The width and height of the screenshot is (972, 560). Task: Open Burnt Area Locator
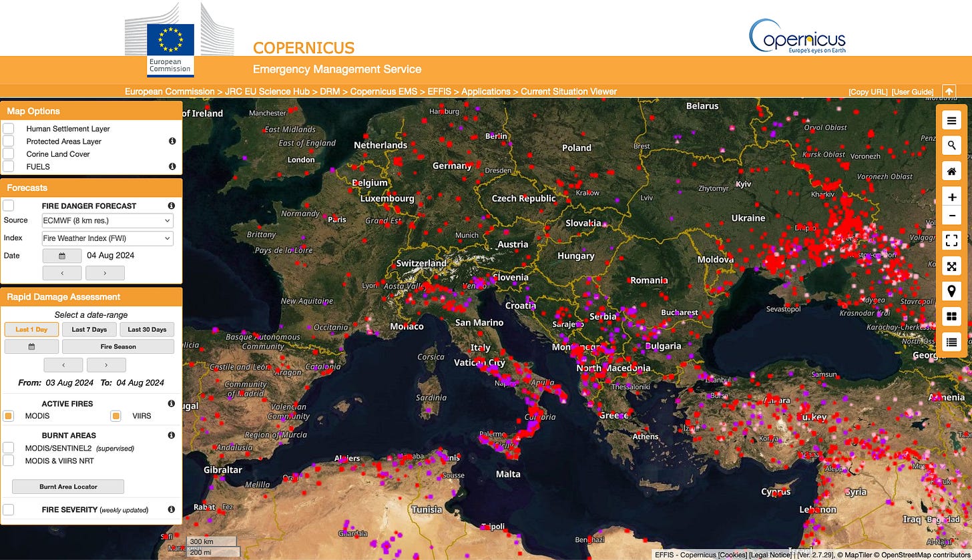68,487
